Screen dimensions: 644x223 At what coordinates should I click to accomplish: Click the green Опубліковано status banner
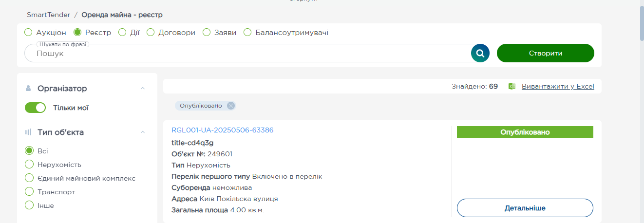point(525,132)
